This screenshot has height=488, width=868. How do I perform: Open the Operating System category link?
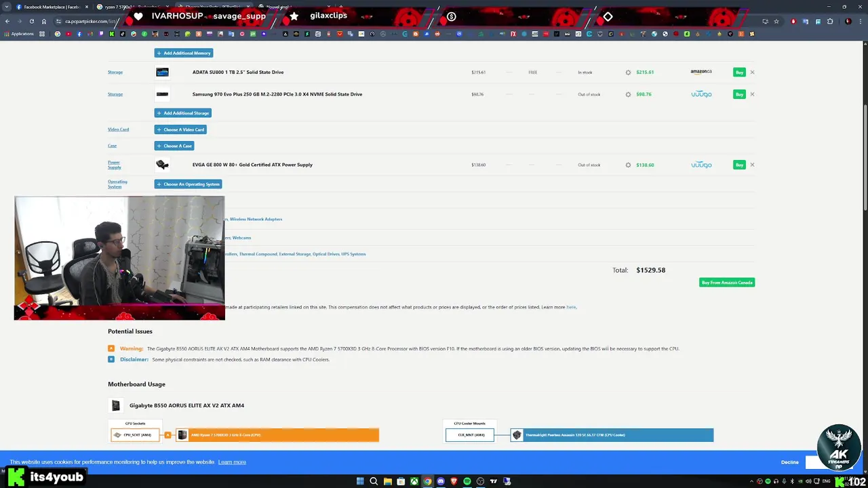point(117,184)
